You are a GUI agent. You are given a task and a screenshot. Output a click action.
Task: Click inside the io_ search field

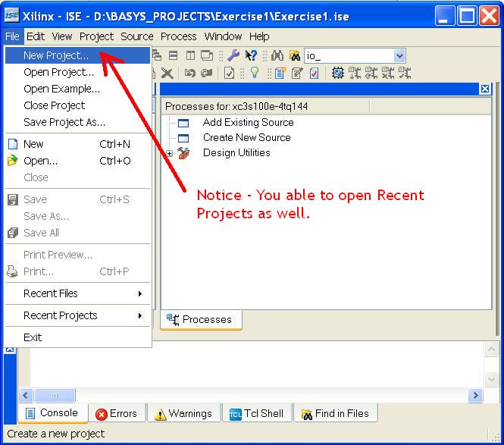click(349, 56)
